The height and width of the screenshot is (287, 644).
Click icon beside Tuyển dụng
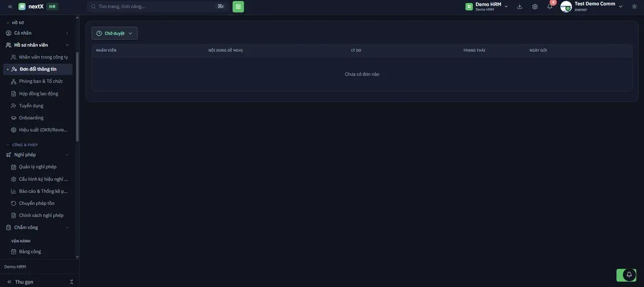[x=14, y=106]
